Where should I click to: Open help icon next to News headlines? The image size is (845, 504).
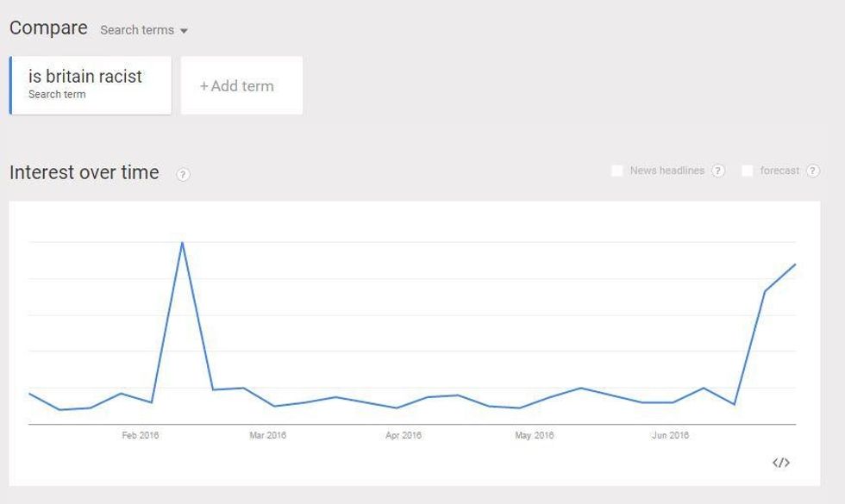[718, 171]
